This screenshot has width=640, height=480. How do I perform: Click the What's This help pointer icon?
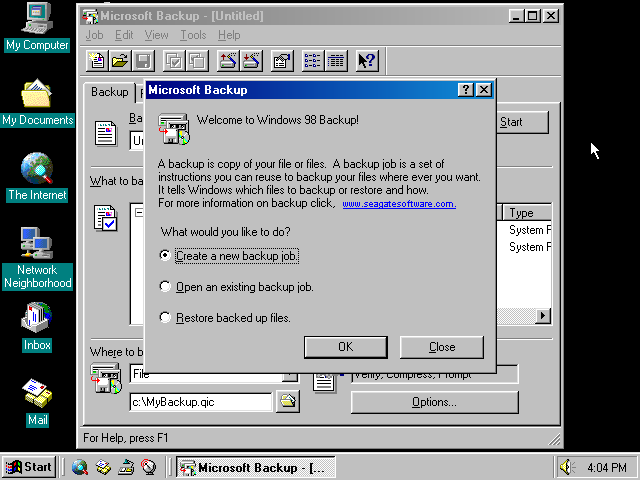(367, 61)
